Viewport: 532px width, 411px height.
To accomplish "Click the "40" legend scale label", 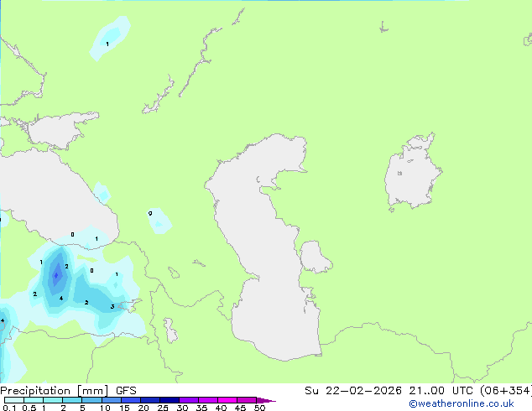I will point(221,408).
